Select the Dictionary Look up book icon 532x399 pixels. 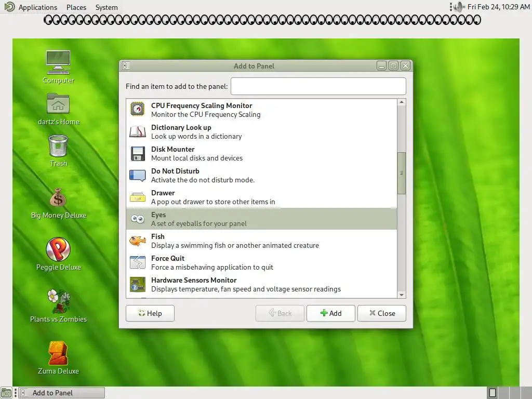coord(137,131)
